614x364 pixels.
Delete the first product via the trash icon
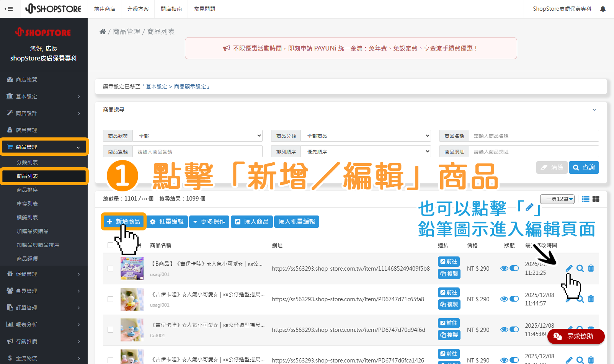(x=591, y=268)
